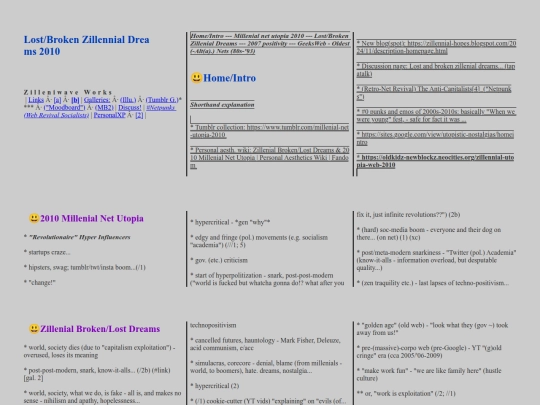Open the ("Moodboard") link
The height and width of the screenshot is (405, 540).
64,107
